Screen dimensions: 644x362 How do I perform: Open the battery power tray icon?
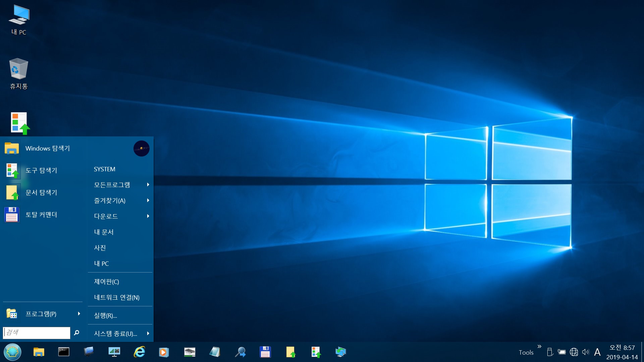click(561, 352)
